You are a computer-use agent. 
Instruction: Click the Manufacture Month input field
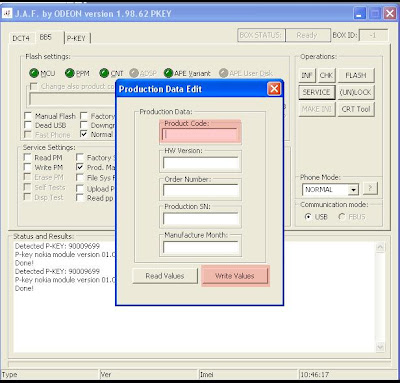coord(201,247)
